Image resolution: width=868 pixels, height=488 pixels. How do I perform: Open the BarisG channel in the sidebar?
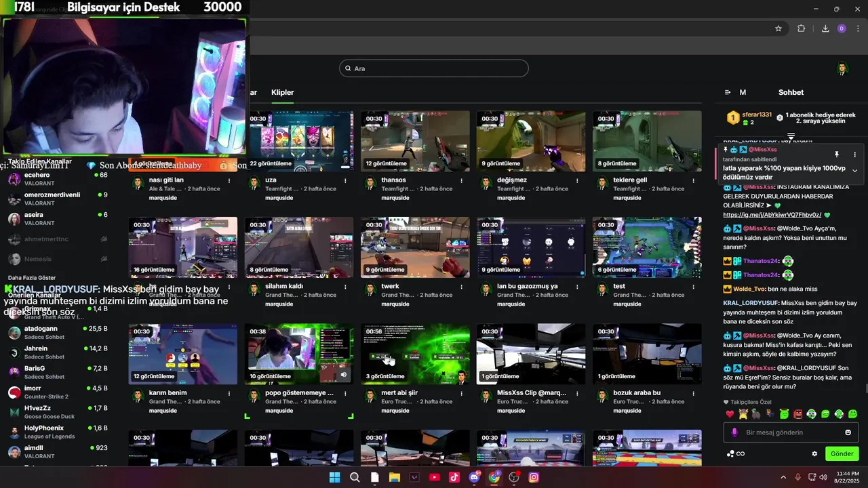[x=58, y=372]
